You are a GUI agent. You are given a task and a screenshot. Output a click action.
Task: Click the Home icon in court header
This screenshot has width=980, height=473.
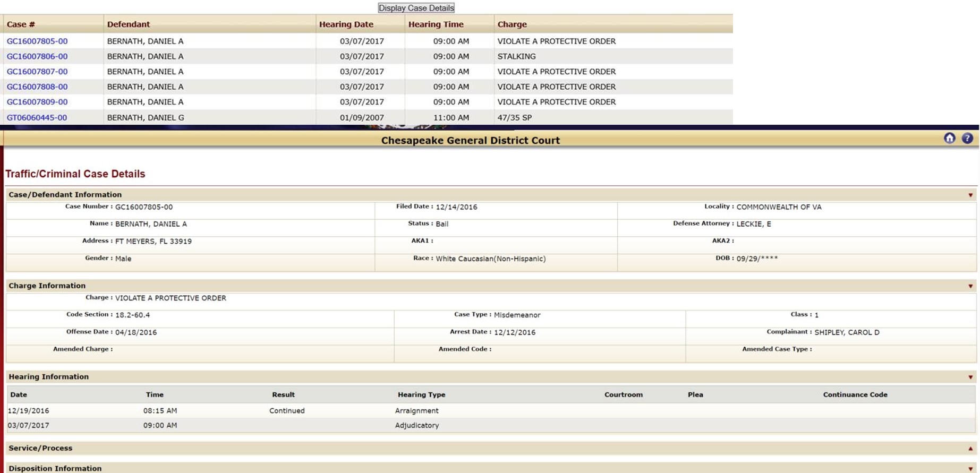pyautogui.click(x=949, y=139)
